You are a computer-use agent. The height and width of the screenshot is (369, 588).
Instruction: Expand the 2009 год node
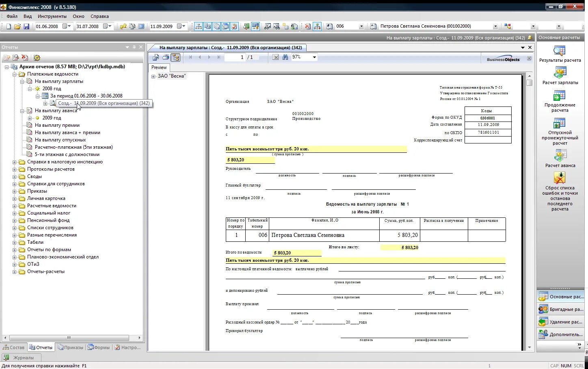[x=30, y=118]
